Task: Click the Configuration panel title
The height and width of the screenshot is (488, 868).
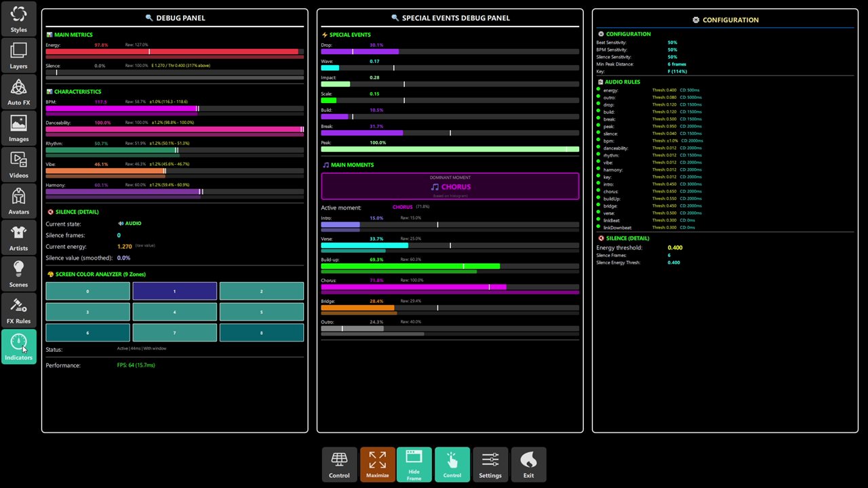Action: click(x=725, y=20)
